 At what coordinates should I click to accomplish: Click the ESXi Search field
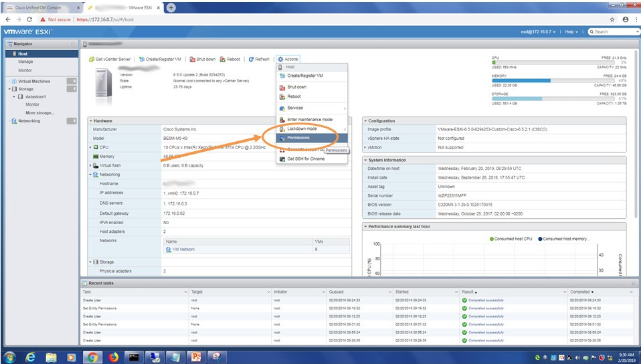pyautogui.click(x=614, y=31)
